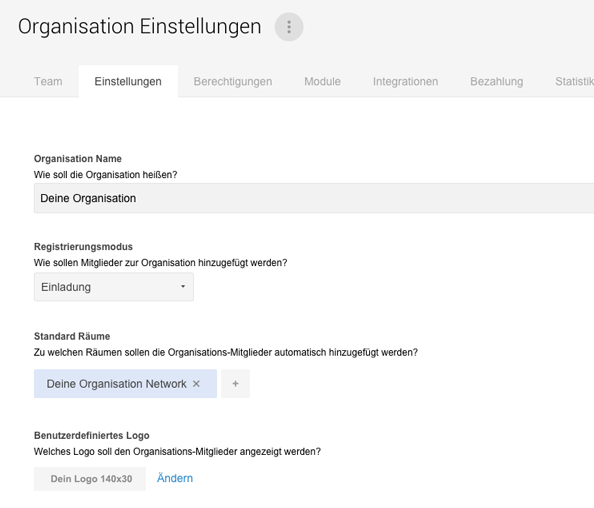The width and height of the screenshot is (594, 508).
Task: Open the Statistik tab
Action: pos(574,81)
